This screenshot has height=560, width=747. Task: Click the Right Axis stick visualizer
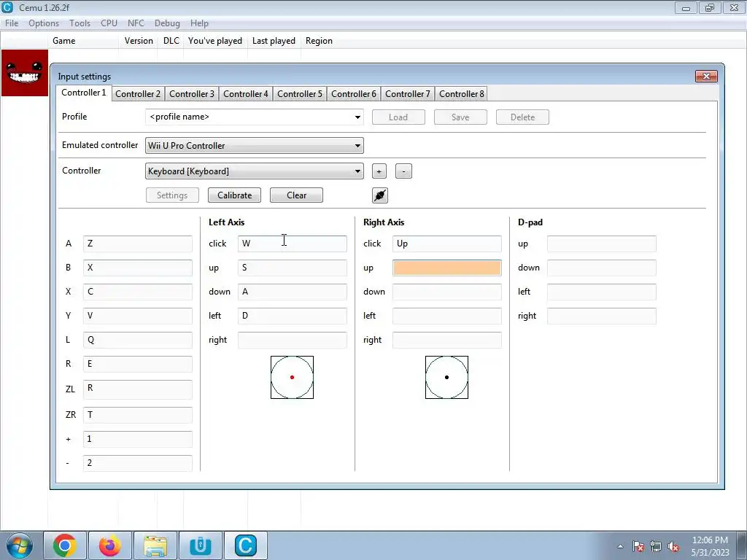pyautogui.click(x=447, y=377)
